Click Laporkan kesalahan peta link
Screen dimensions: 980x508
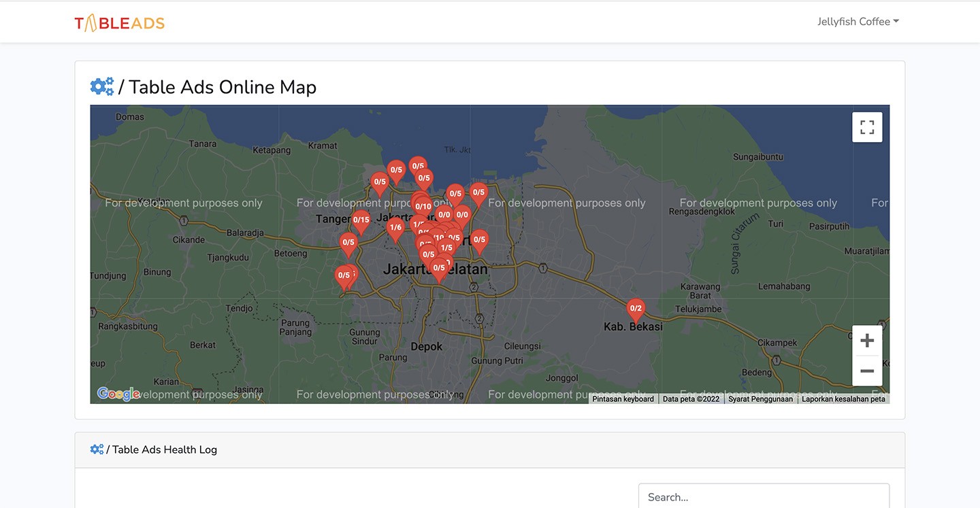click(843, 399)
